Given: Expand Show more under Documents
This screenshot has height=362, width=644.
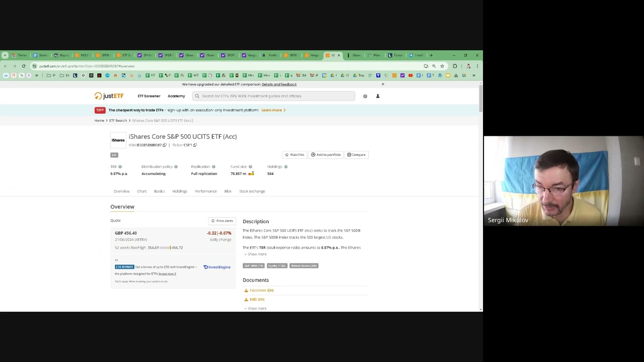Looking at the screenshot, I should click(255, 309).
